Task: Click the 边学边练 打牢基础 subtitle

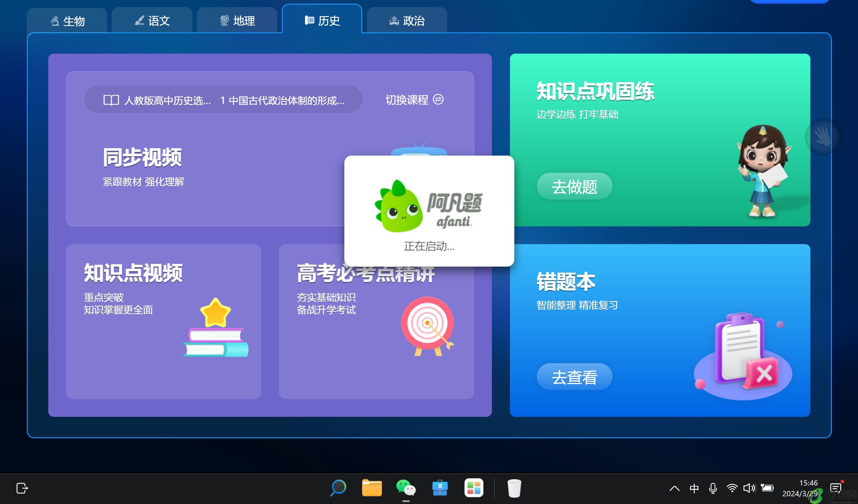Action: pyautogui.click(x=577, y=114)
